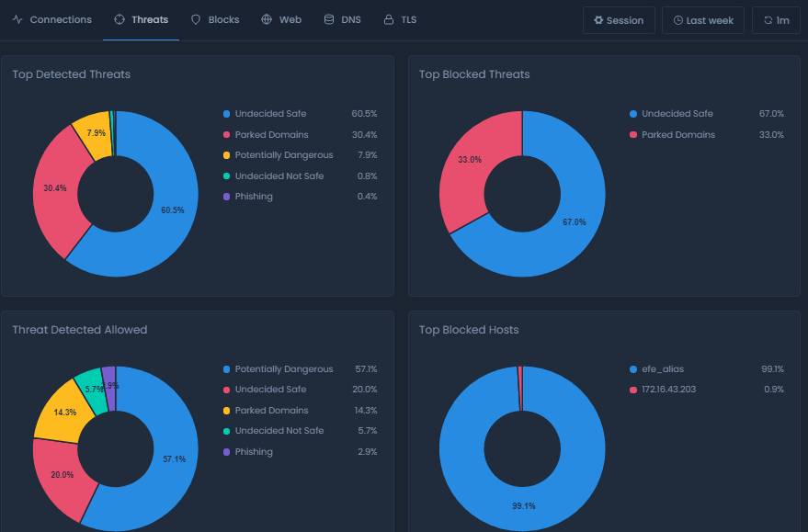Screen dimensions: 808x532
Task: Click the shield icon on the Threats tab
Action: pos(118,18)
